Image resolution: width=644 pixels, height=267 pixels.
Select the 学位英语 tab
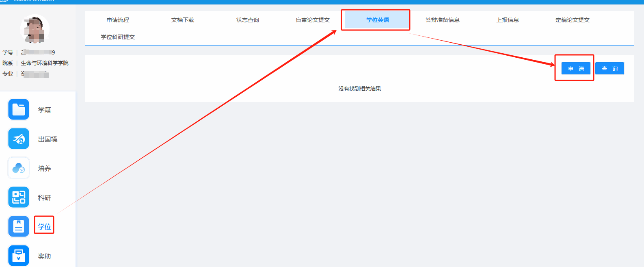[x=378, y=20]
